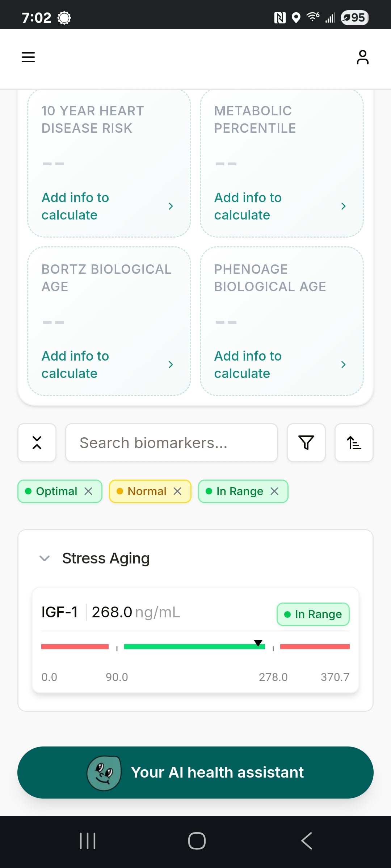This screenshot has height=868, width=391.
Task: Tap the collapse all sections icon
Action: (x=37, y=443)
